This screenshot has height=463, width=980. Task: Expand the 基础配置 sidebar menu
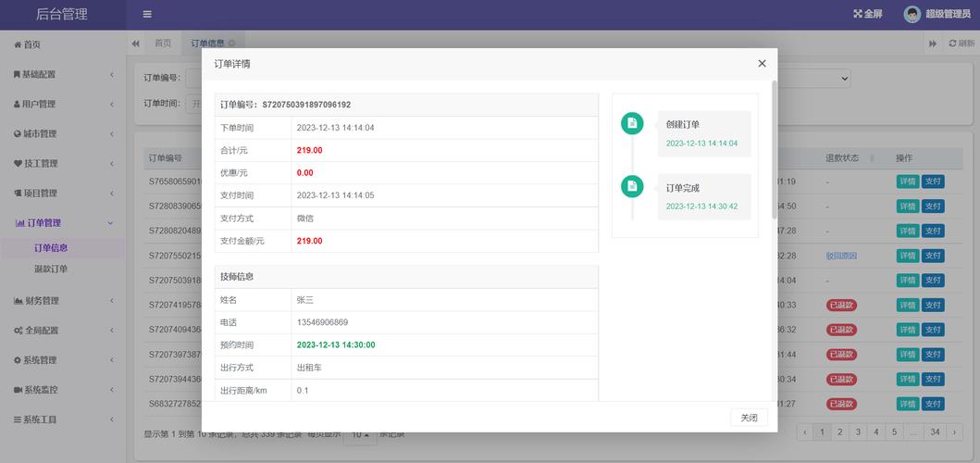pyautogui.click(x=63, y=74)
